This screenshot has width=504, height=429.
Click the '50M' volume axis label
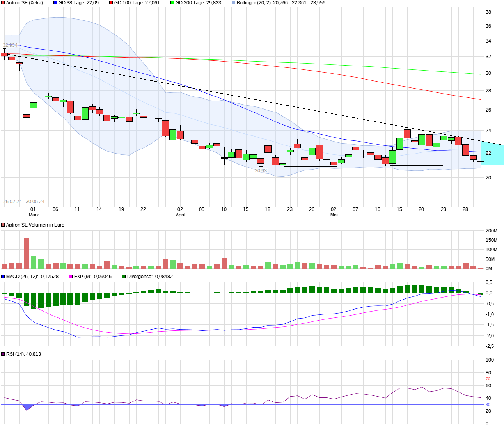coord(490,259)
